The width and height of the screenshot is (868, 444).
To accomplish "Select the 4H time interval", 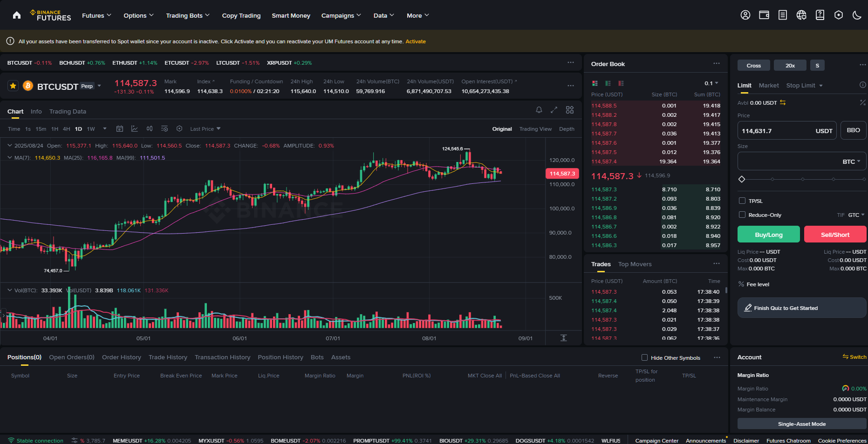I will point(67,129).
